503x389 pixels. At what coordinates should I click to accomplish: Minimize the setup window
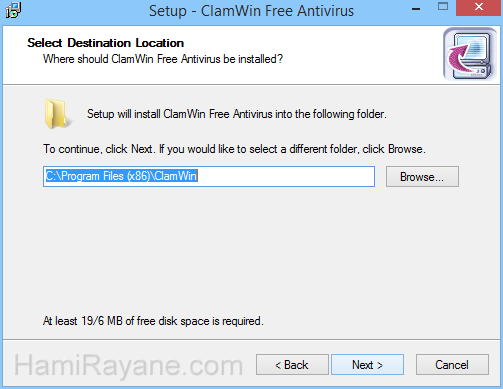pyautogui.click(x=416, y=9)
